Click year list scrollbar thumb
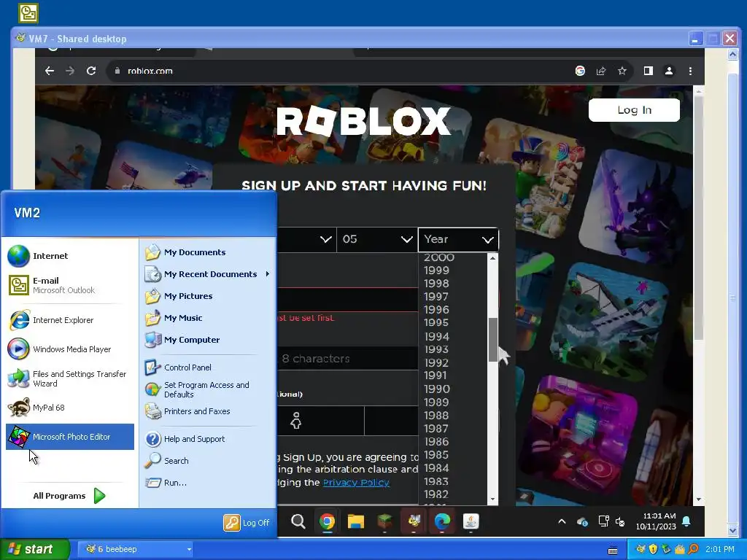Screen dimensions: 747x560 pyautogui.click(x=493, y=340)
